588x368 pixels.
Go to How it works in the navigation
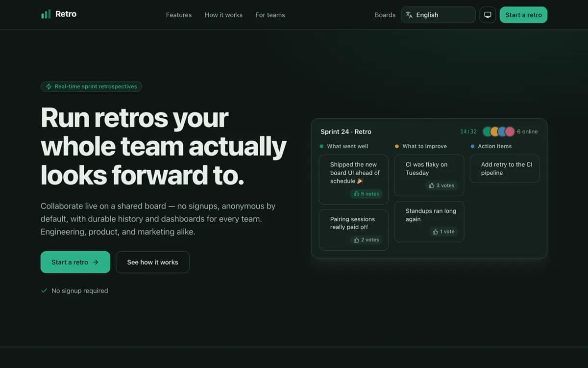223,15
